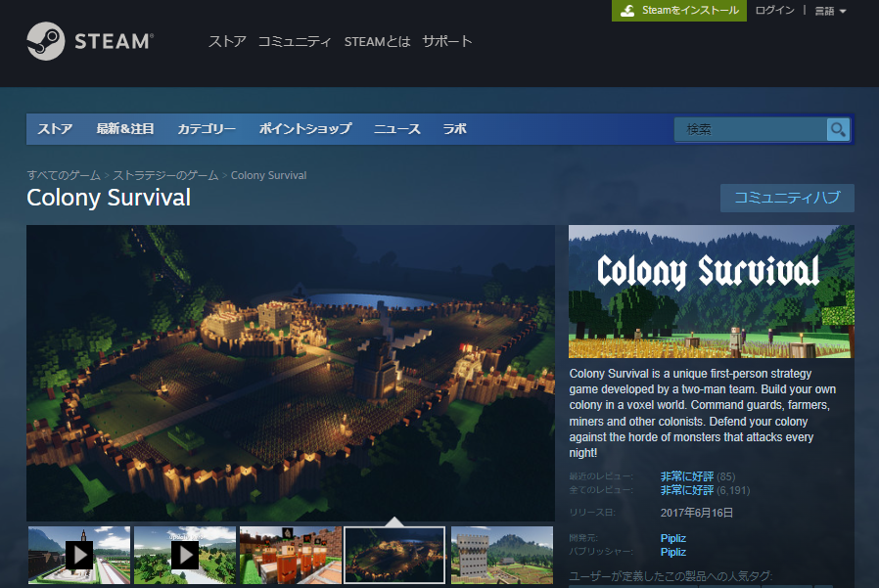Click the search magnifying glass icon
Viewport: 879px width, 588px height.
coord(837,129)
